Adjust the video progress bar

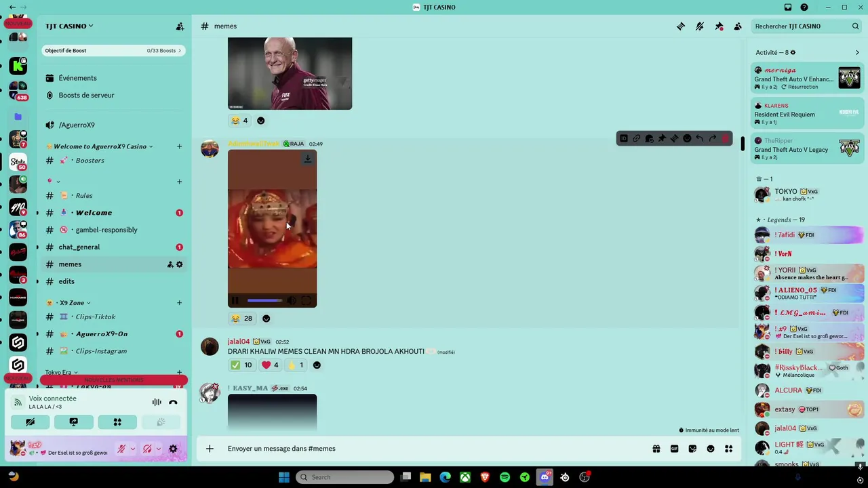click(264, 300)
